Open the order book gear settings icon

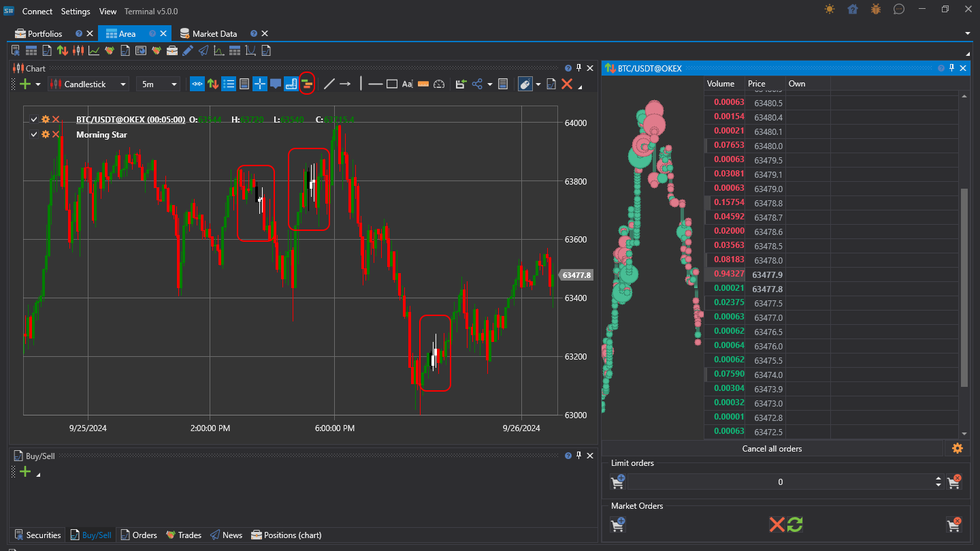tap(958, 448)
